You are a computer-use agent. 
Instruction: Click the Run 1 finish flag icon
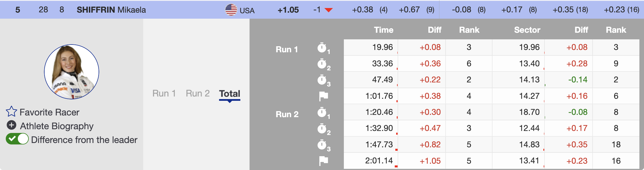pyautogui.click(x=323, y=96)
